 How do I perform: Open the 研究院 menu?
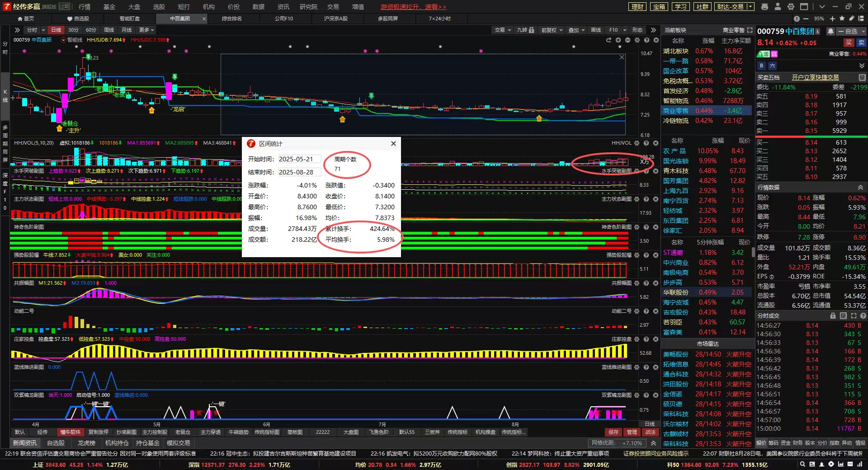point(308,7)
